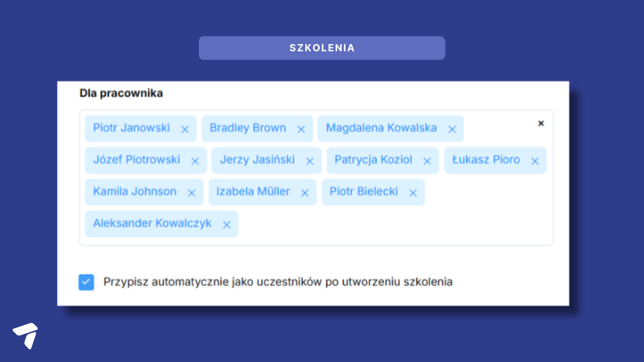
Task: Delete the Aleksander Kowalczyk tag
Action: coord(227,225)
